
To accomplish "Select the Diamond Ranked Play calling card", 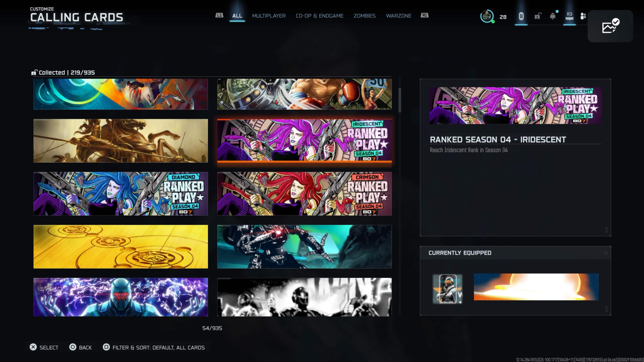I will coord(121,194).
